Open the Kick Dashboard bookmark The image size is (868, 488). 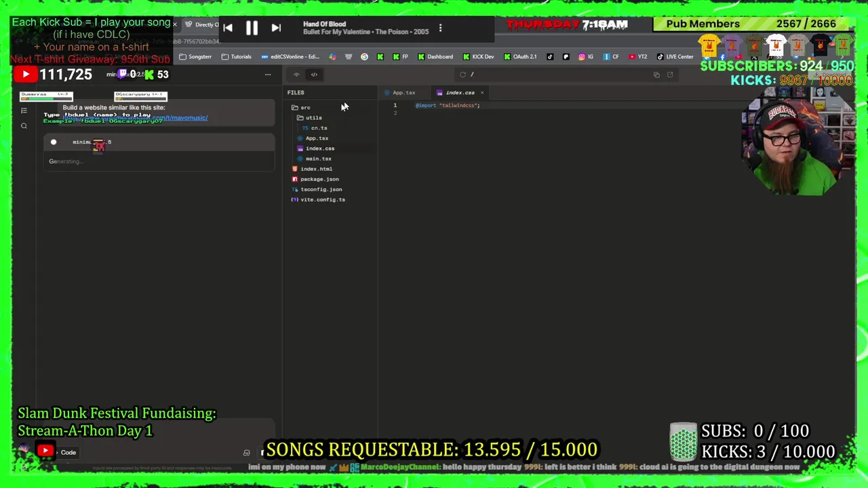coord(435,57)
